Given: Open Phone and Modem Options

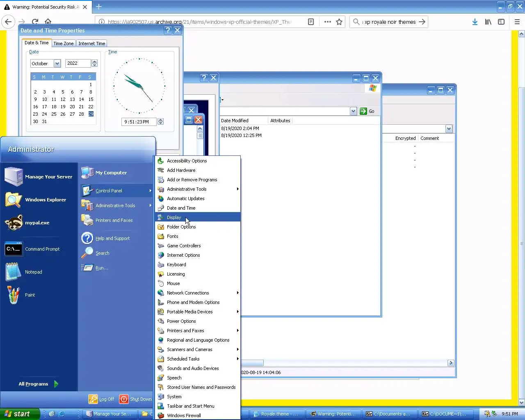Looking at the screenshot, I should pos(198,302).
